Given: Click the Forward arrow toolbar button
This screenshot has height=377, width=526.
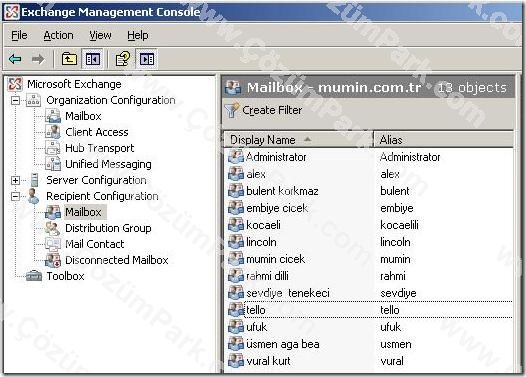Looking at the screenshot, I should 38,59.
